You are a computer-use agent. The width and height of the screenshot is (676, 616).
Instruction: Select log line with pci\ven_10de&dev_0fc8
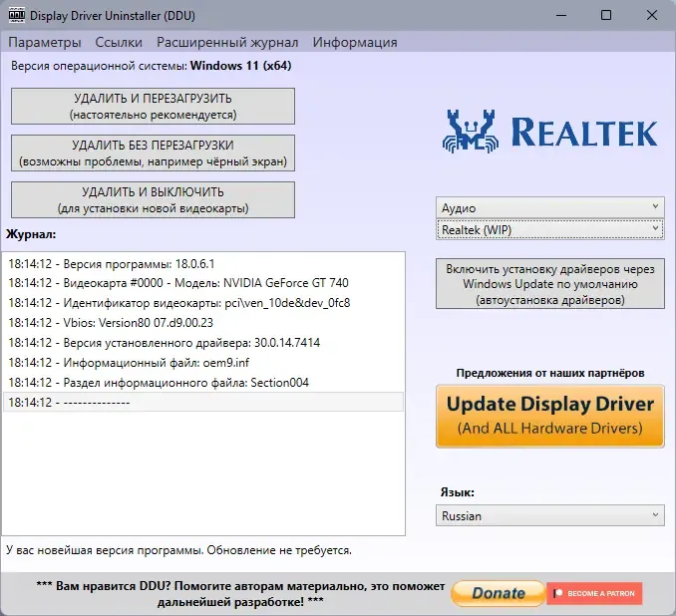(x=203, y=303)
